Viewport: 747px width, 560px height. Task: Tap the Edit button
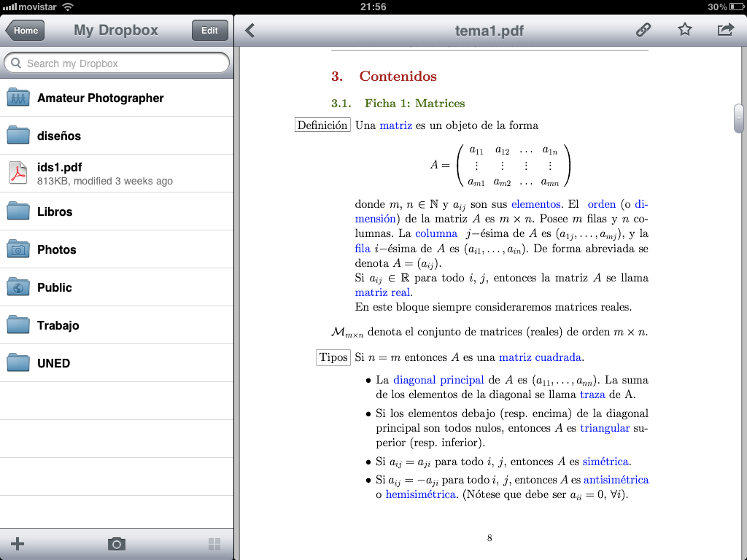coord(209,31)
